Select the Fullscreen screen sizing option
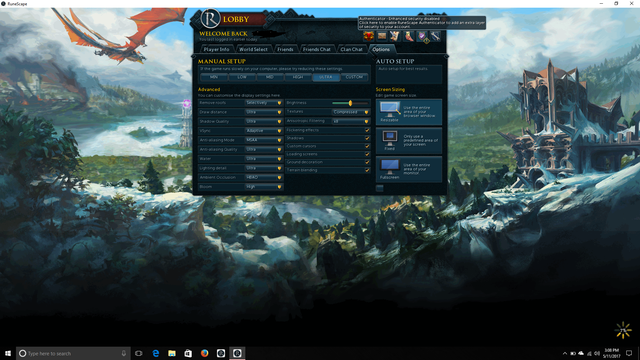 pyautogui.click(x=409, y=169)
